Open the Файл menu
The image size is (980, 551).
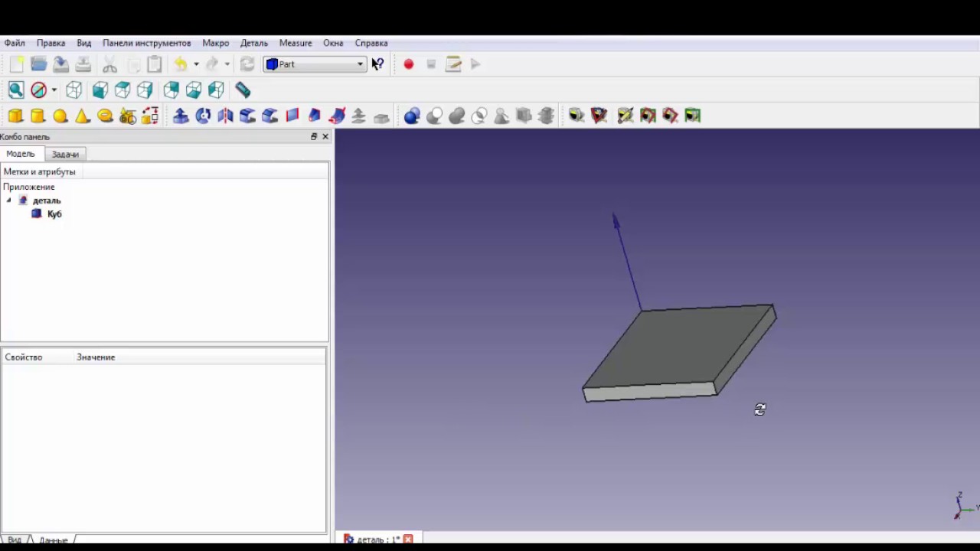(x=15, y=43)
